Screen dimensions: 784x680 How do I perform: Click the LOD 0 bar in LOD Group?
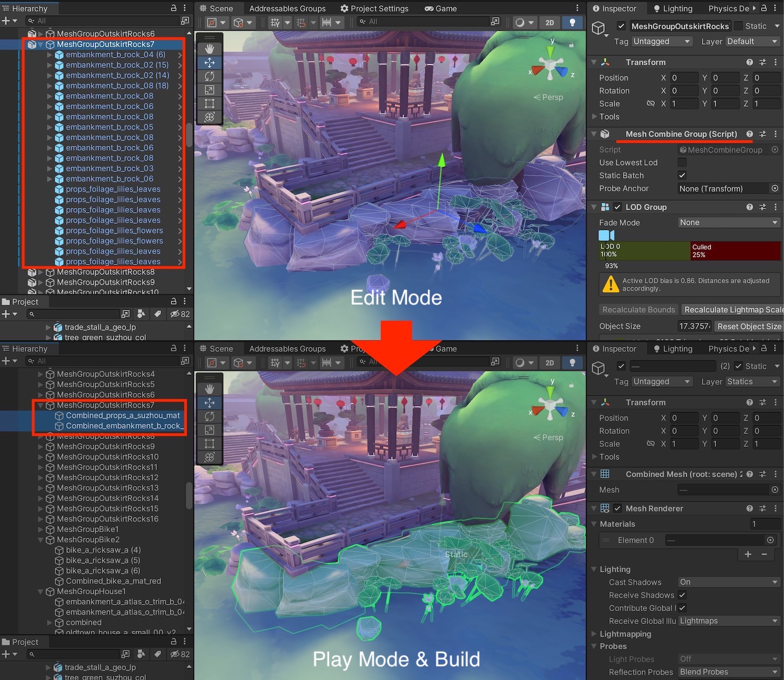coord(644,251)
